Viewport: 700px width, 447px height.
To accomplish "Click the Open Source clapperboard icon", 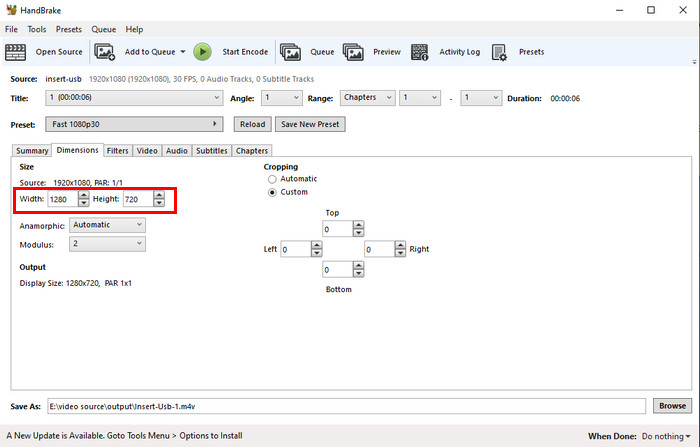I will (15, 52).
